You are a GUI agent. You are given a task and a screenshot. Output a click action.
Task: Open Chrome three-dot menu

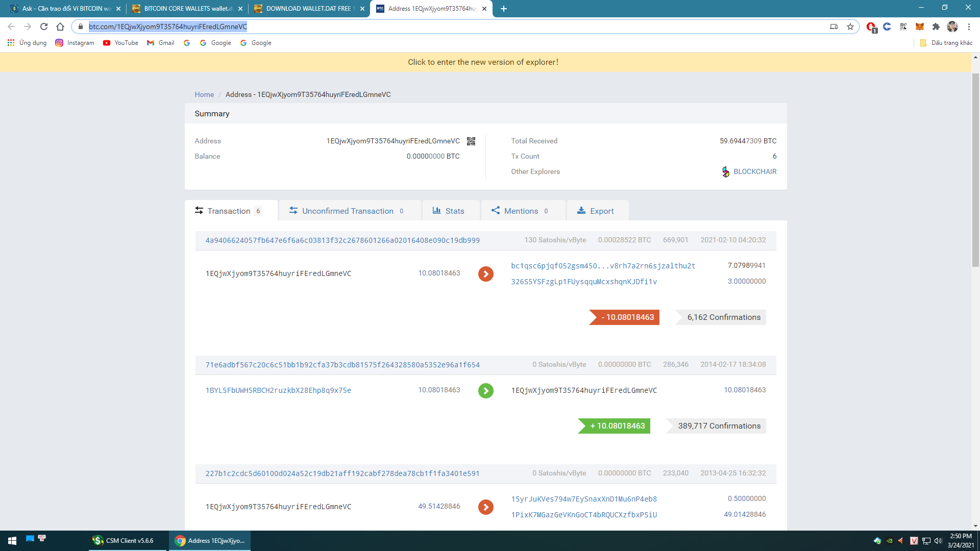pos(968,27)
